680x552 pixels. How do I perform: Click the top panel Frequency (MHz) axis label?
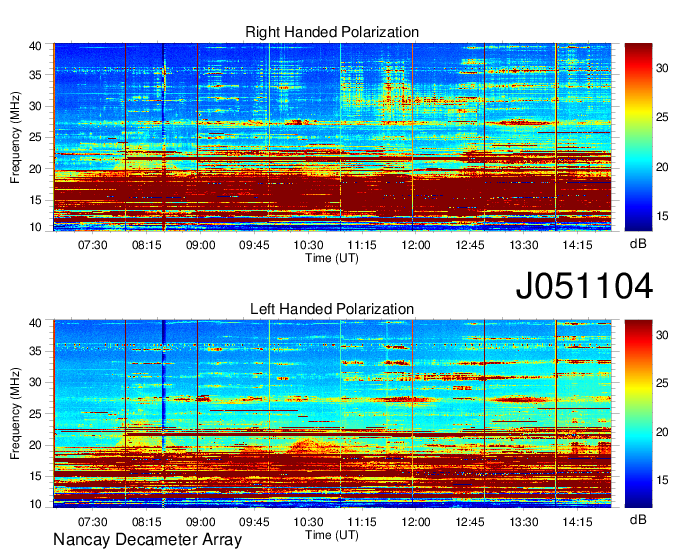click(15, 137)
